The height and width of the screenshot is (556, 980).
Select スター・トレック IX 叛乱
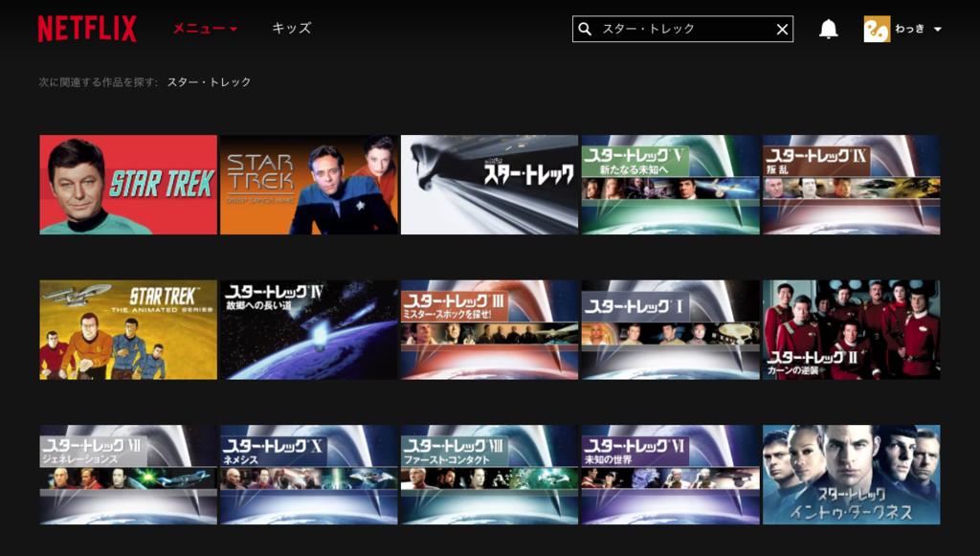click(x=851, y=185)
